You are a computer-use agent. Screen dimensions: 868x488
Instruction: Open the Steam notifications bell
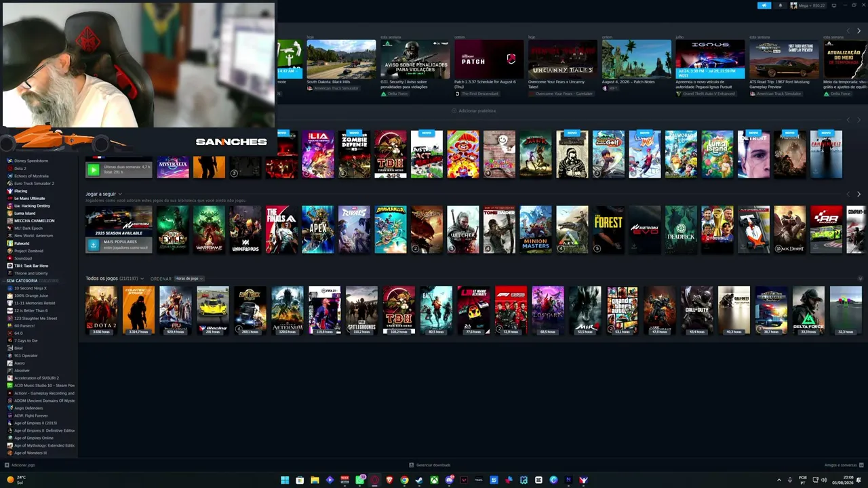coord(780,5)
